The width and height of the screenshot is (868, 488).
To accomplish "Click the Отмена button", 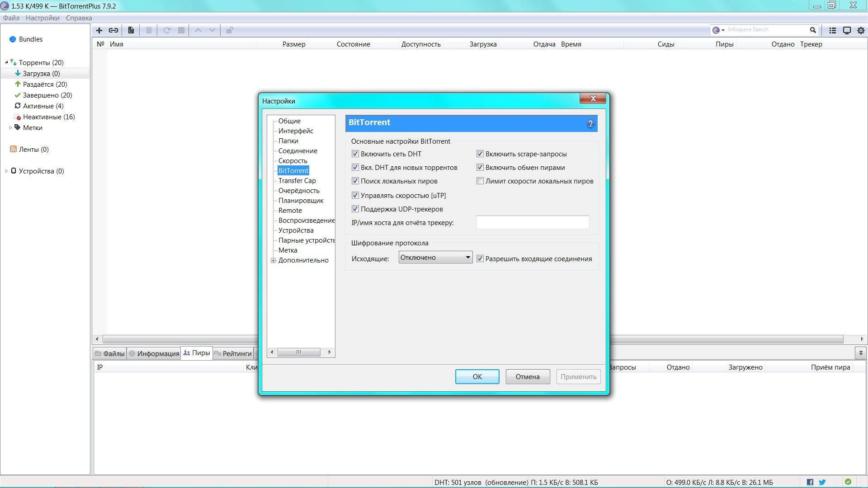I will (x=528, y=376).
